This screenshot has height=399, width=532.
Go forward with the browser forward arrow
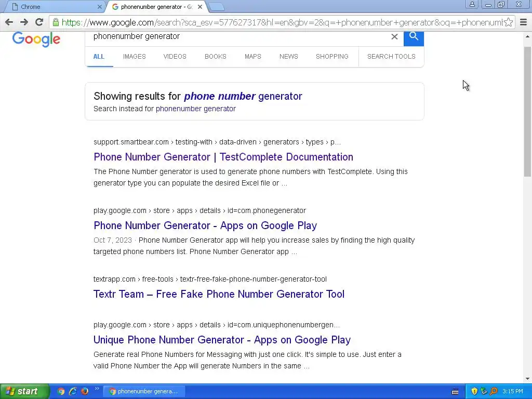click(x=24, y=22)
